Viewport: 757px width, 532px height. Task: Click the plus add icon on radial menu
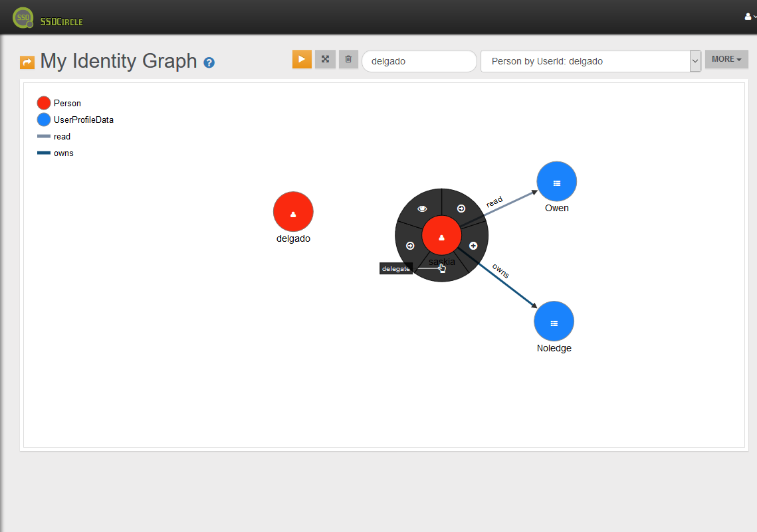point(473,246)
